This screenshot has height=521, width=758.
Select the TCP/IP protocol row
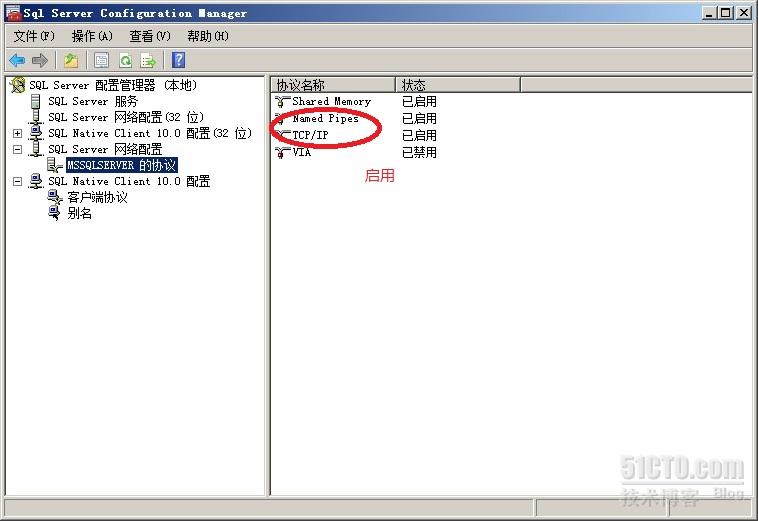click(310, 135)
